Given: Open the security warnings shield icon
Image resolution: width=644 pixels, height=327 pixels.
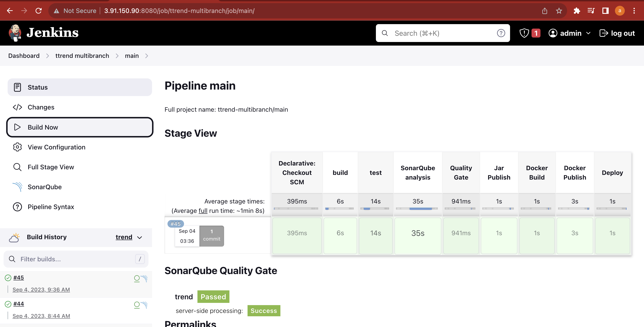Looking at the screenshot, I should click(524, 33).
